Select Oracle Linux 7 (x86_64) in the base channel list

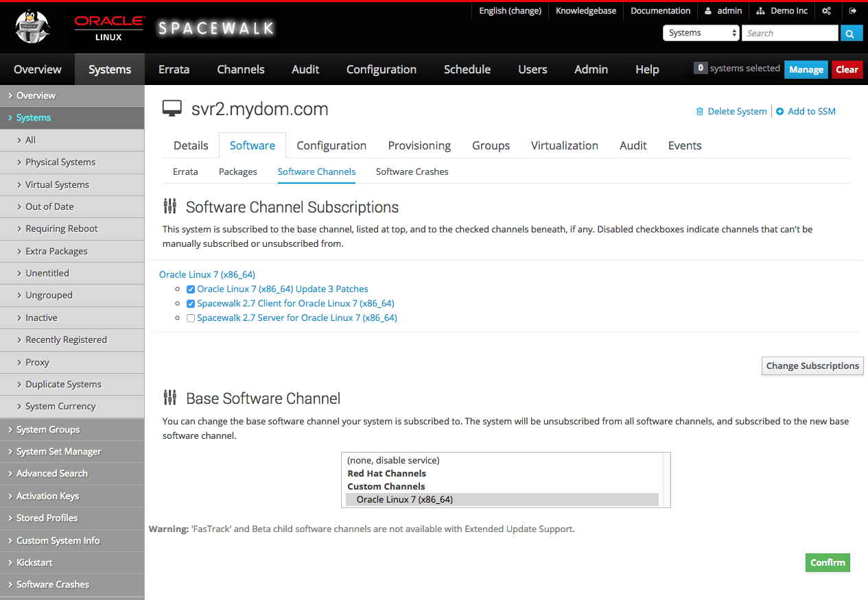[x=502, y=499]
